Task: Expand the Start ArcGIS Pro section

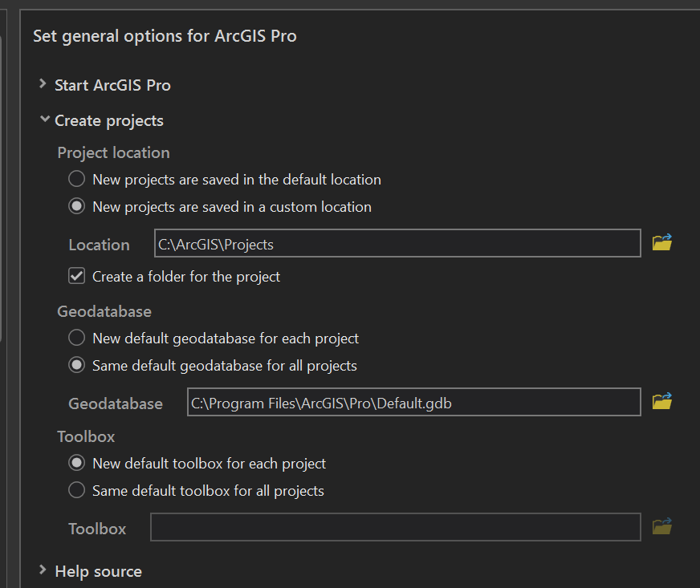Action: [43, 84]
